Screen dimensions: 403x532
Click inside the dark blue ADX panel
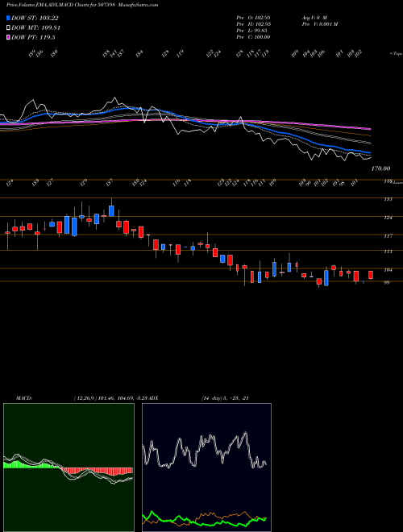click(x=206, y=468)
